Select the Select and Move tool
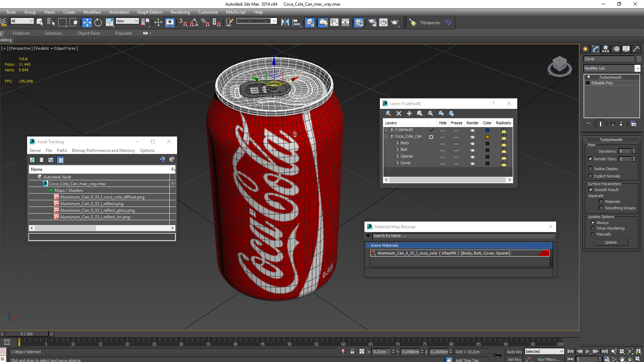 (x=87, y=22)
